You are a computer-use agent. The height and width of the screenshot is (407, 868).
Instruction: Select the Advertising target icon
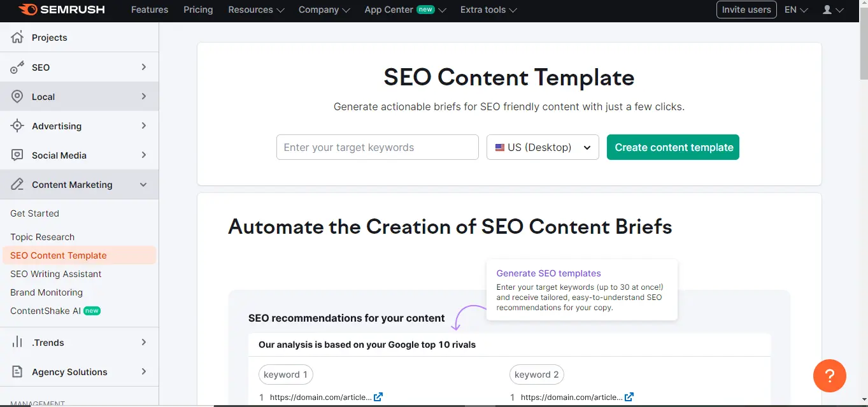17,126
